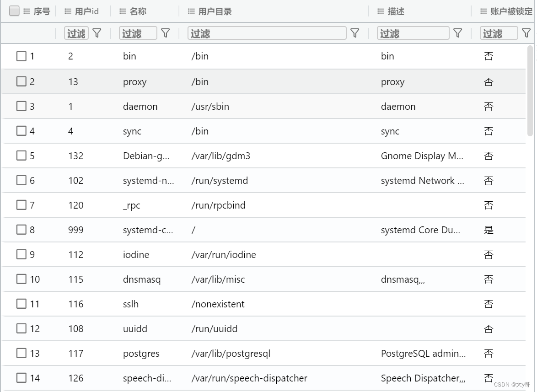Screen dimensions: 537x392
Task: Toggle the select-all checkbox in header
Action: 14,11
